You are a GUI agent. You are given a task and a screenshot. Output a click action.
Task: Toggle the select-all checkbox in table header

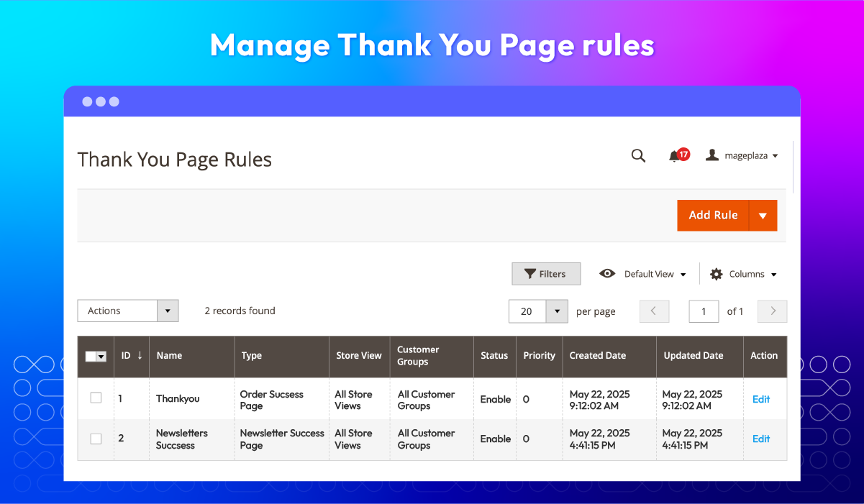click(91, 357)
